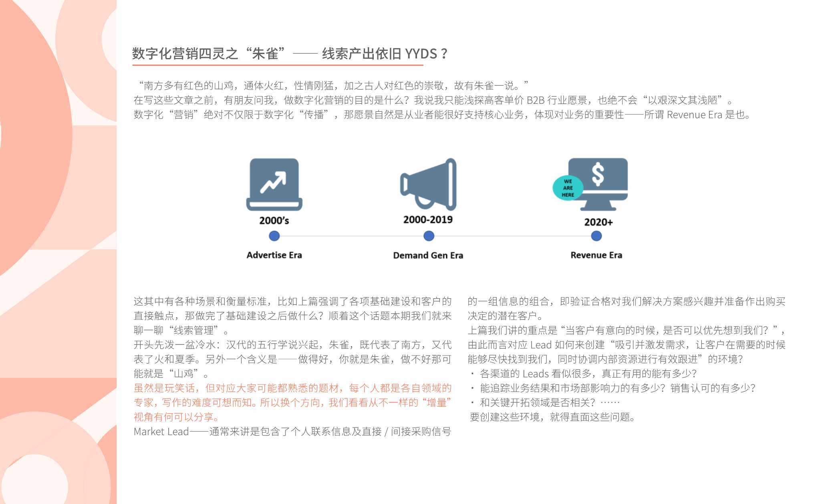Click the 2000's year label

click(274, 221)
